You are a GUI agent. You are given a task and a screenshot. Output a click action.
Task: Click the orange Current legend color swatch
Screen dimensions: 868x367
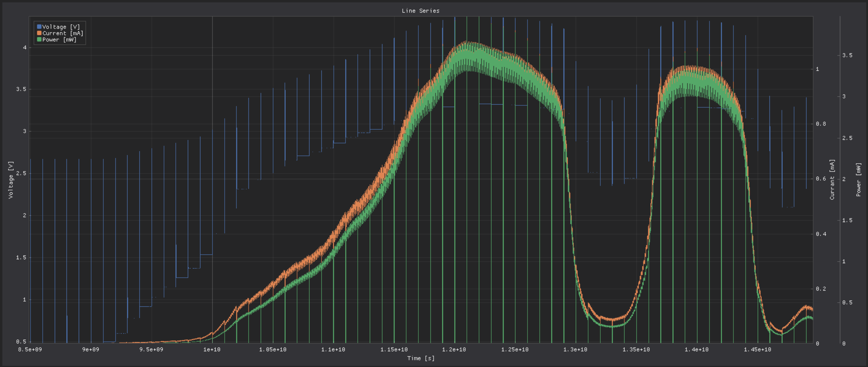(x=39, y=33)
